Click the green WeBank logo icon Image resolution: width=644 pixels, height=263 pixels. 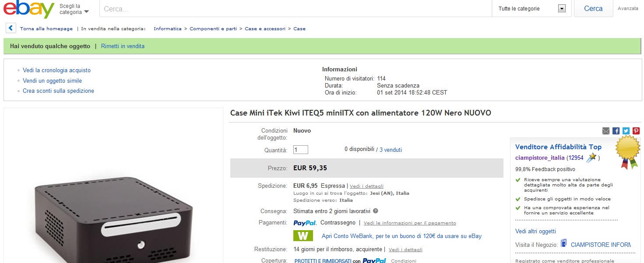303,236
